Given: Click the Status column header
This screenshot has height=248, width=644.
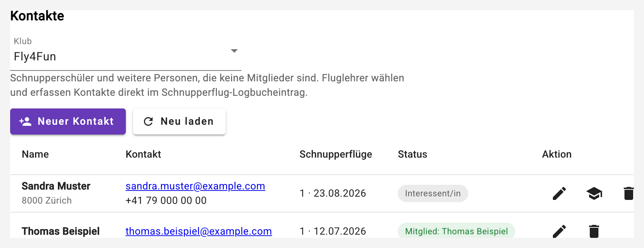Looking at the screenshot, I should (413, 154).
